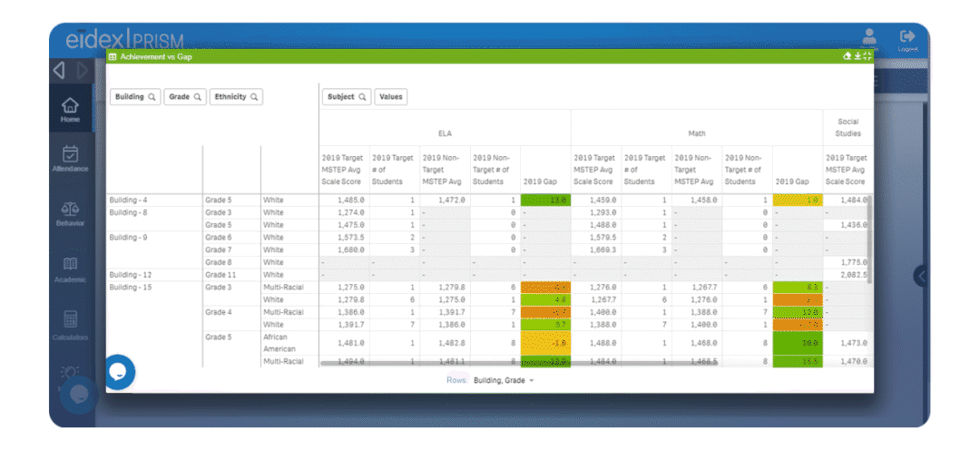Open the Subject dimension filter
Screen dimensions: 980x450
click(x=347, y=97)
